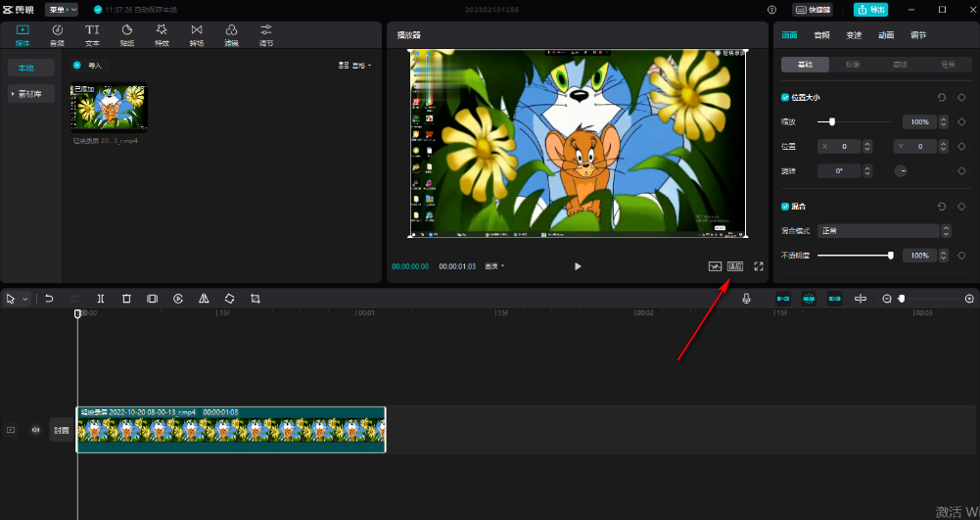
Task: Switch to the 动画 animation tab
Action: (885, 35)
